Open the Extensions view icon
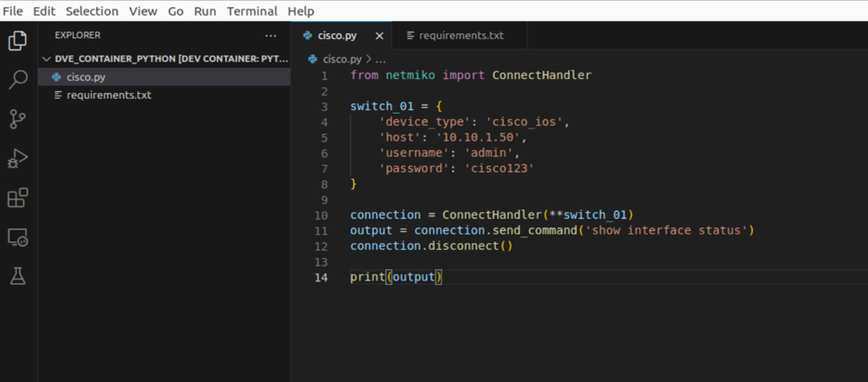 click(17, 198)
